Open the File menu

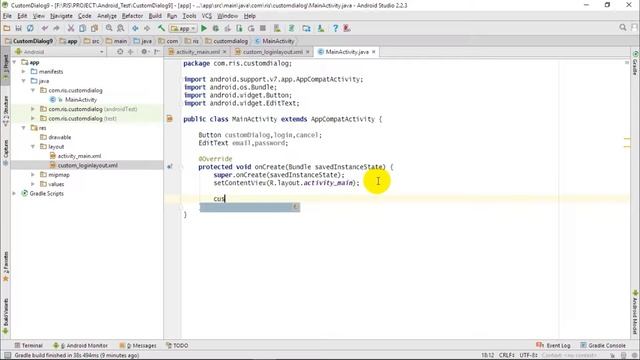pos(7,16)
